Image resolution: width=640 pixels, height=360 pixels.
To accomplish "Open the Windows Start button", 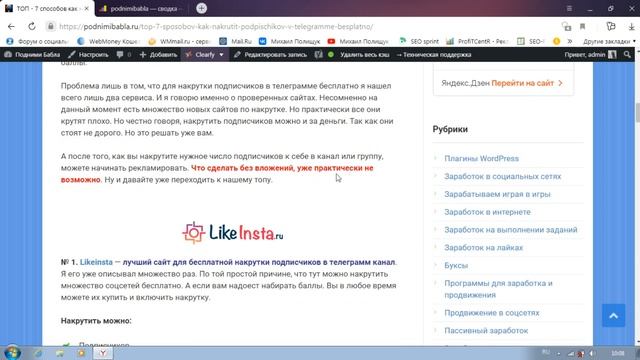I will click(12, 353).
